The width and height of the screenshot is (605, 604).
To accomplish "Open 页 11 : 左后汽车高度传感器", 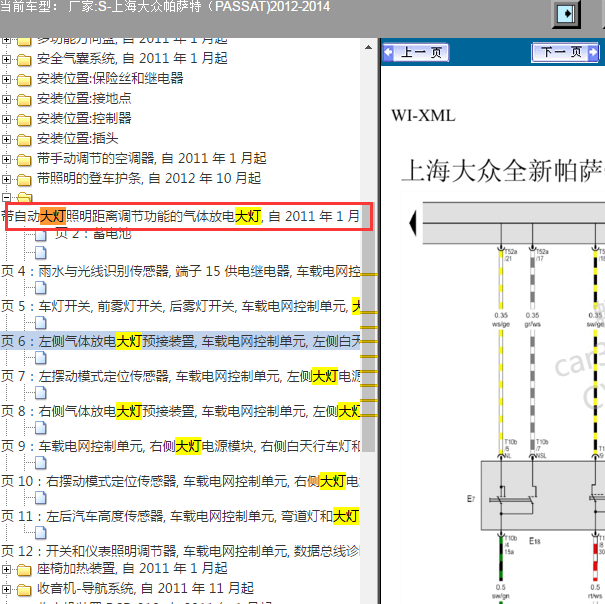I will 180,516.
